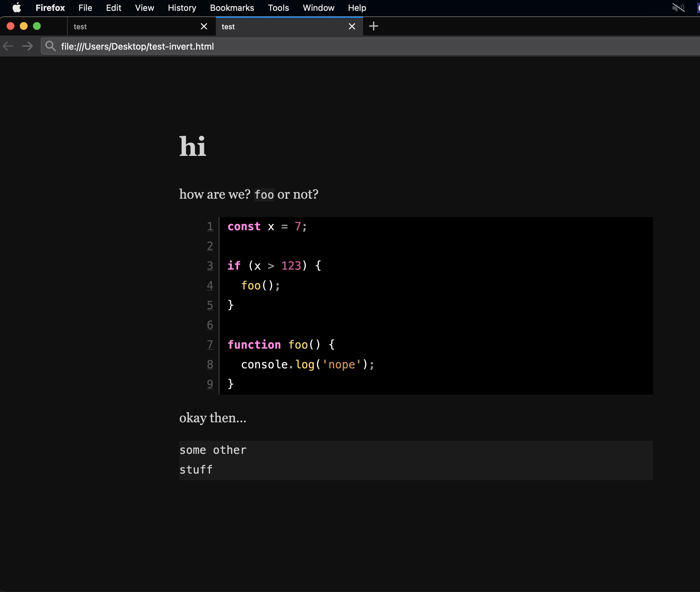Click line number 5 link
This screenshot has width=700, height=592.
click(210, 306)
